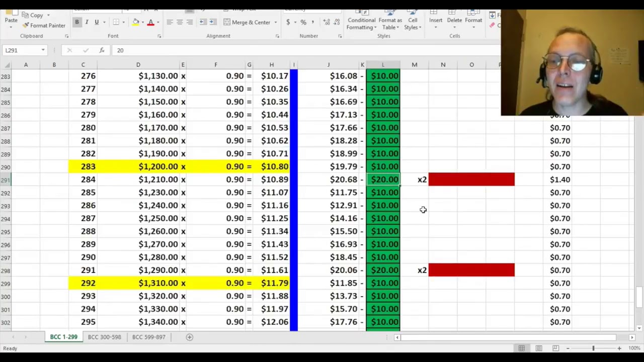Viewport: 644px width, 362px height.
Task: Click Format Painter
Action: click(43, 25)
